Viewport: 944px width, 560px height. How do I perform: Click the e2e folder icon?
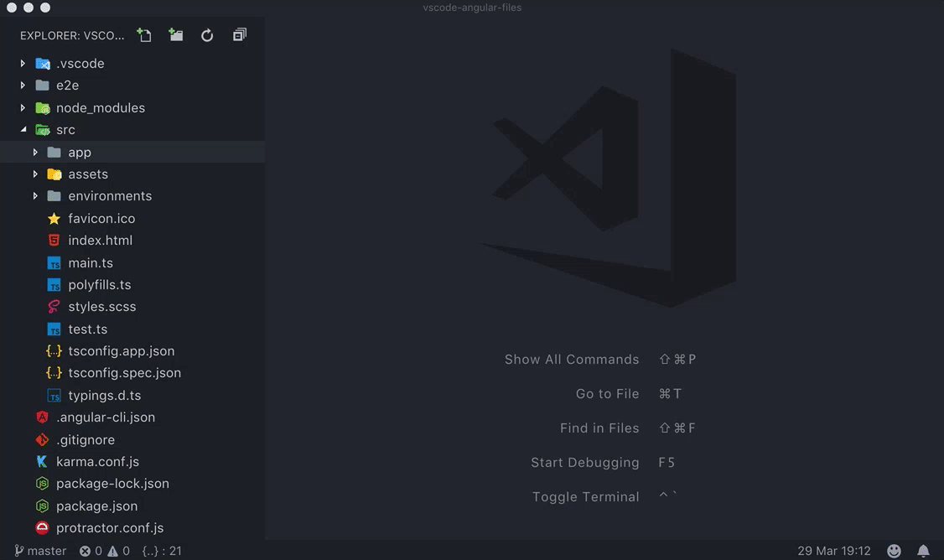[x=42, y=85]
